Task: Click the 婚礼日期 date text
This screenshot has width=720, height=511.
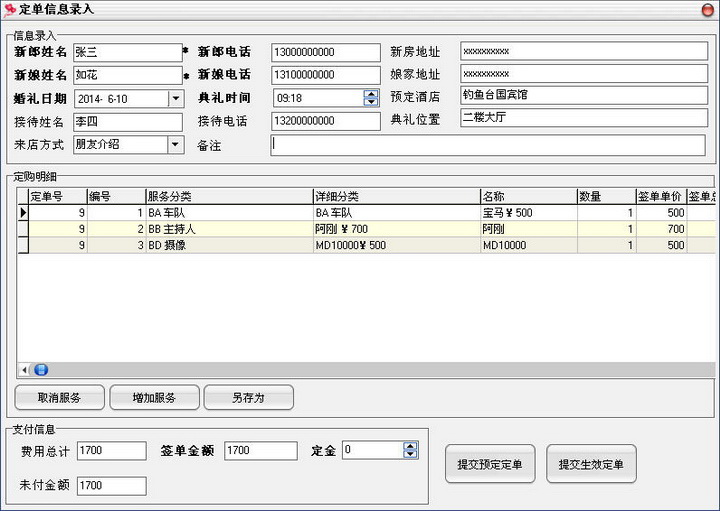Action: click(102, 99)
